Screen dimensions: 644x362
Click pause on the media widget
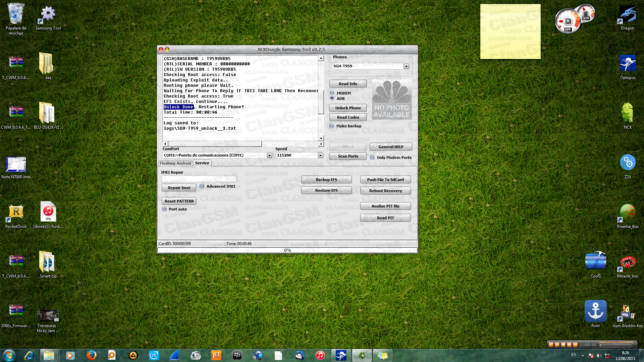coord(557,345)
